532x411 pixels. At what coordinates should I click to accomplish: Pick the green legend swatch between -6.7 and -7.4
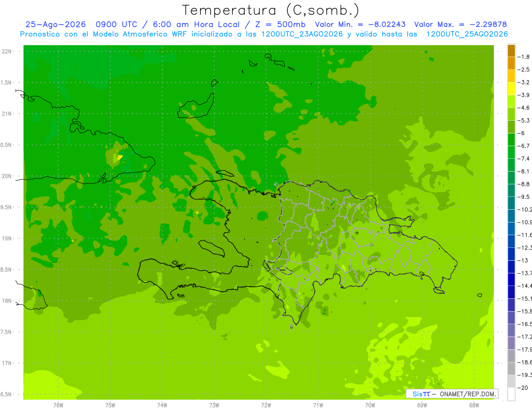[511, 152]
